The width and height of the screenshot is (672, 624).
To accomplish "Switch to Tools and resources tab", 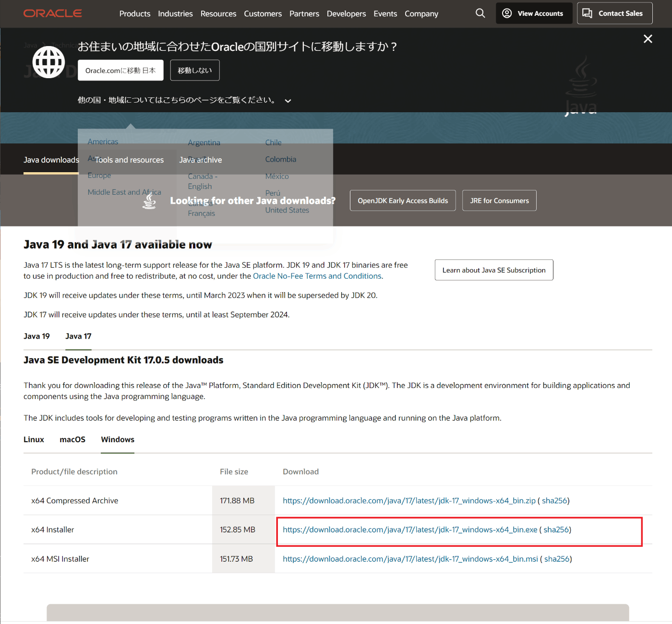I will tap(129, 160).
